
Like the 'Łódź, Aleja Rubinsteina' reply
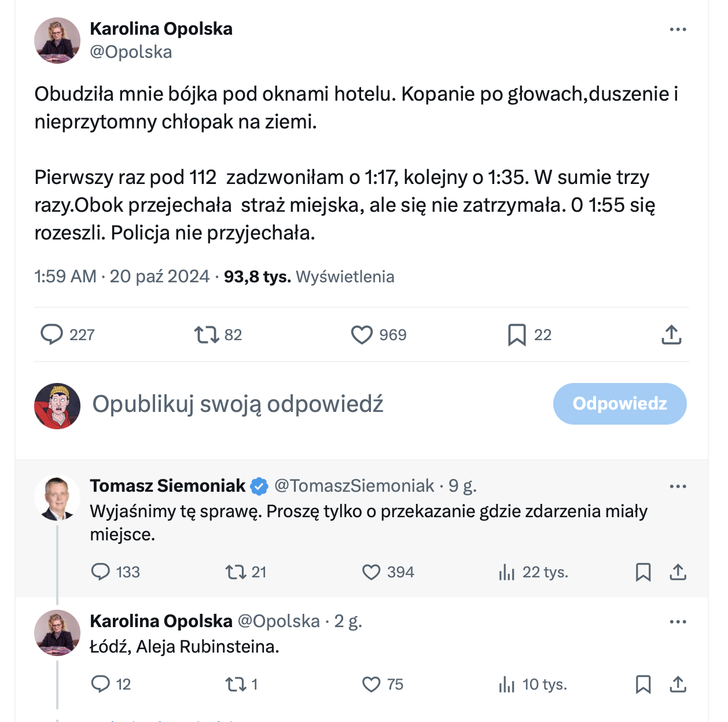point(371,684)
